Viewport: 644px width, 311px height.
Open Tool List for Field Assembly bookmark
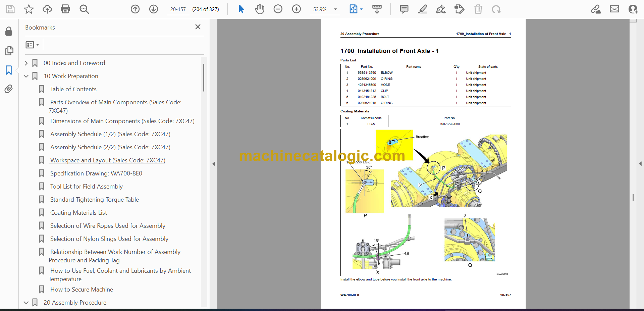click(x=86, y=187)
